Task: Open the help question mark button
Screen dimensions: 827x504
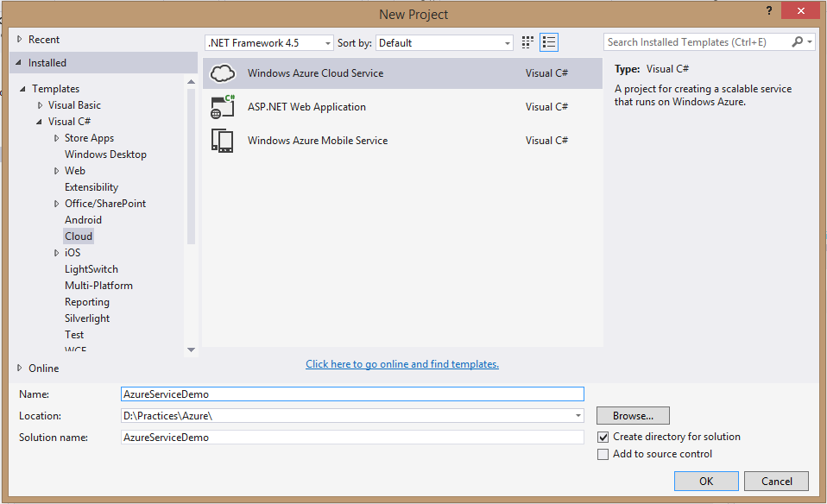Action: pyautogui.click(x=769, y=10)
